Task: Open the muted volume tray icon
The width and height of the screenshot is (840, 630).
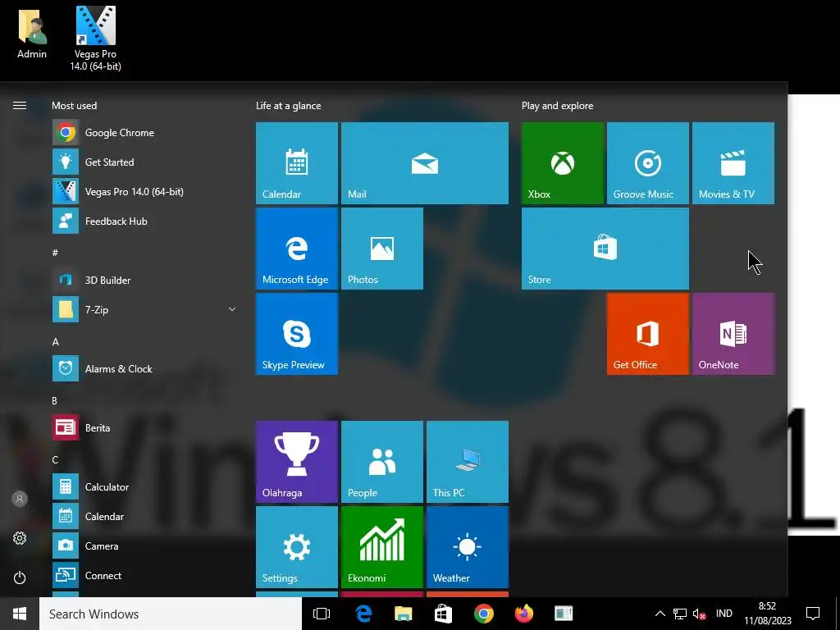Action: click(699, 614)
